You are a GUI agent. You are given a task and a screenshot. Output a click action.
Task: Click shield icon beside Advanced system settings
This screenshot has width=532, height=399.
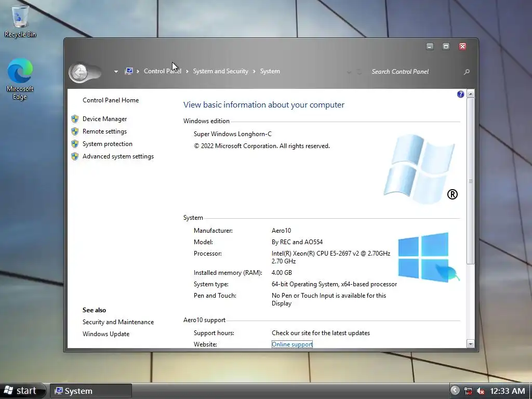tap(75, 156)
